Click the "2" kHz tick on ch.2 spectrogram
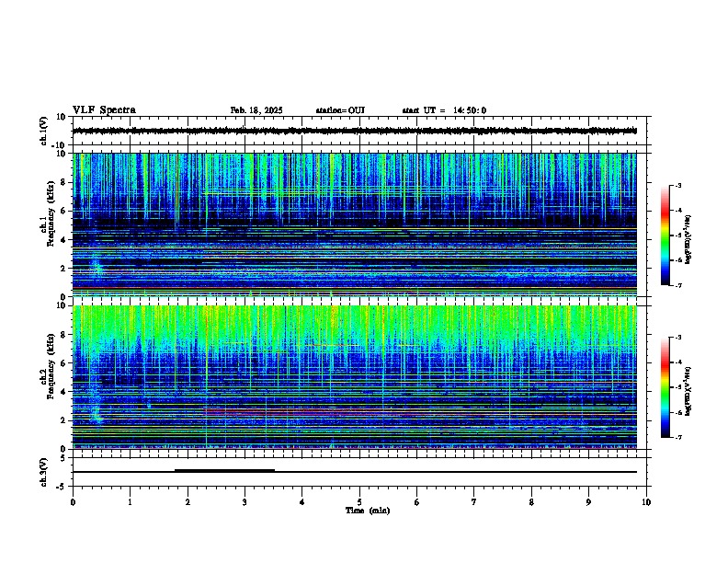 pos(64,420)
